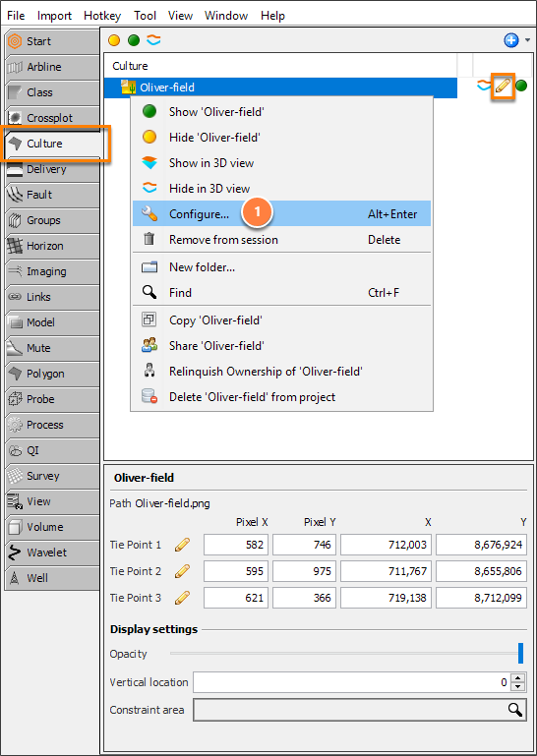Open the blue plus add menu arrow
This screenshot has width=537, height=756.
[x=527, y=40]
